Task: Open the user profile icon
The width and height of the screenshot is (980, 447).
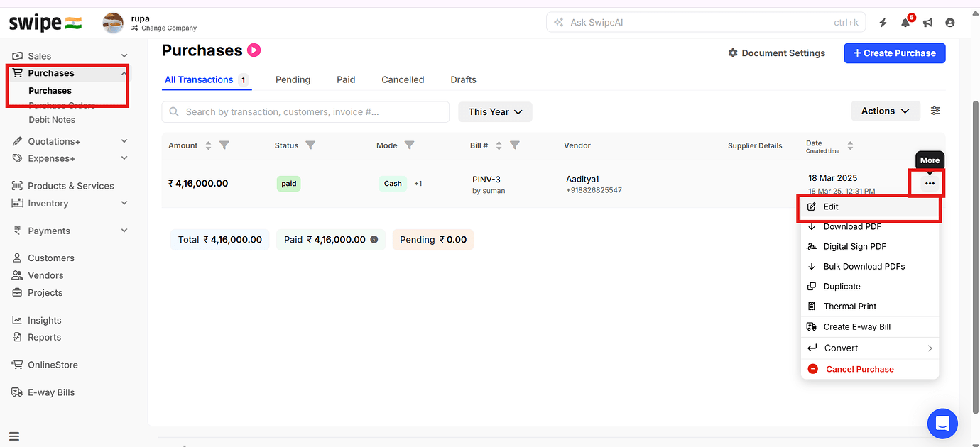Action: pos(950,22)
